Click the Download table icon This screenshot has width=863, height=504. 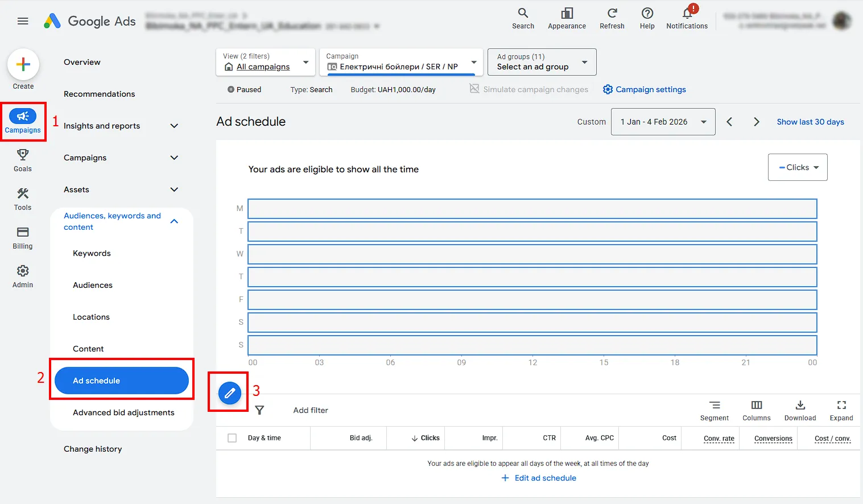[800, 405]
